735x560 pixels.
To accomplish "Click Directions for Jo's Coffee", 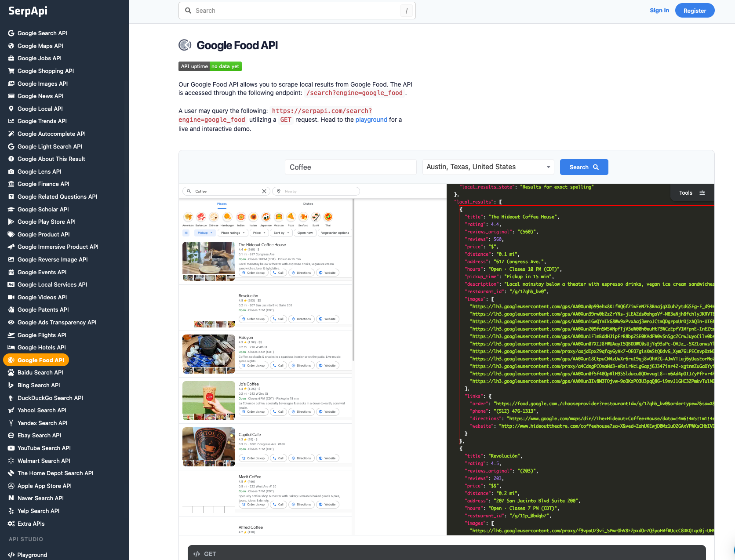I will [301, 412].
